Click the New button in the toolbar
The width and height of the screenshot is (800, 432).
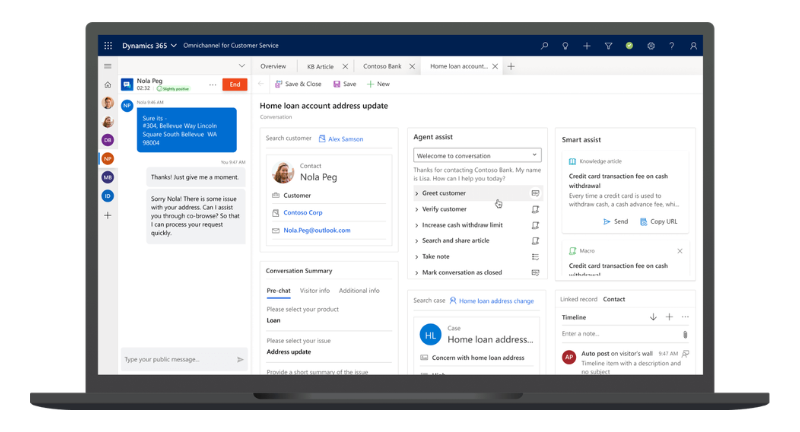coord(378,84)
